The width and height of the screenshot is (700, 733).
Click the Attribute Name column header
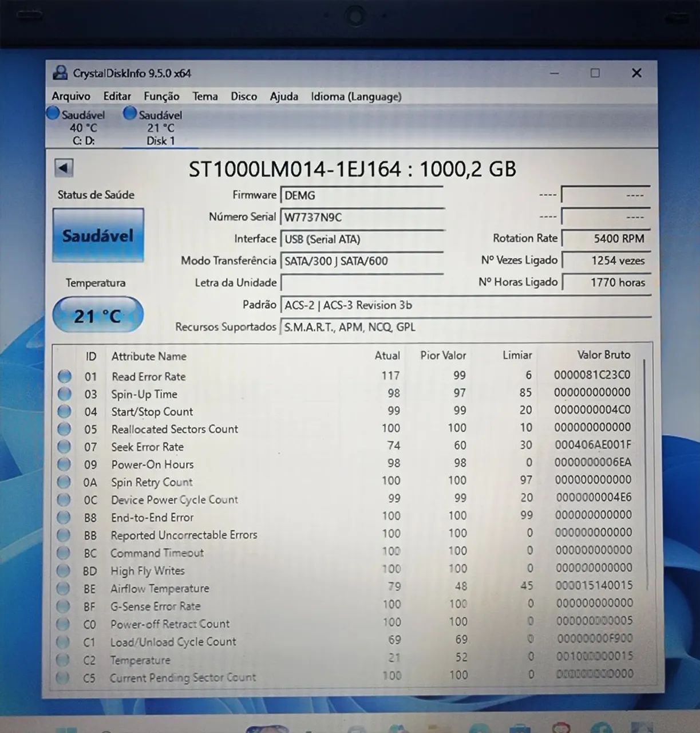pos(149,356)
